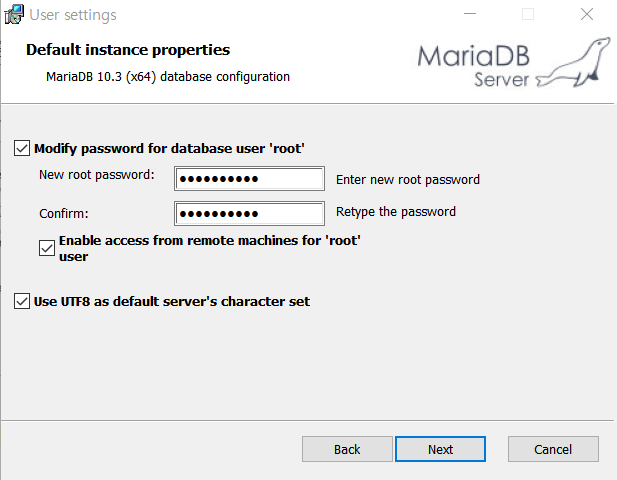617x480 pixels.
Task: Toggle Modify password for root checkbox
Action: (22, 148)
